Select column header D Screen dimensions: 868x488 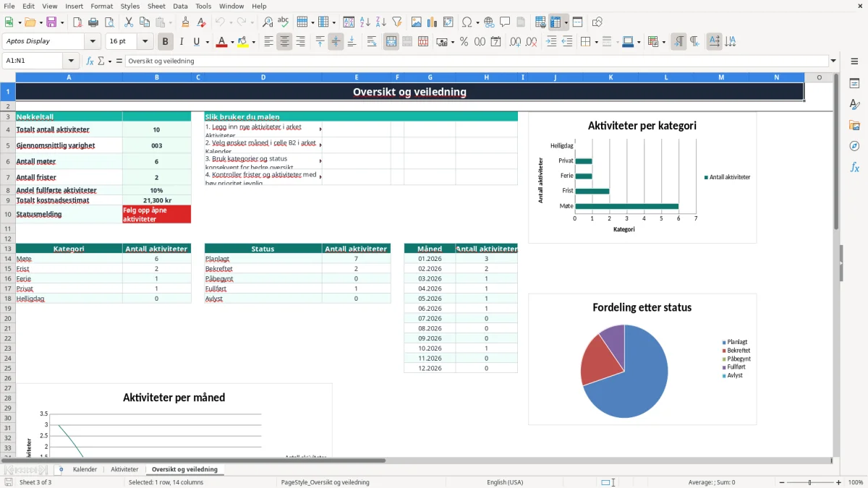263,77
